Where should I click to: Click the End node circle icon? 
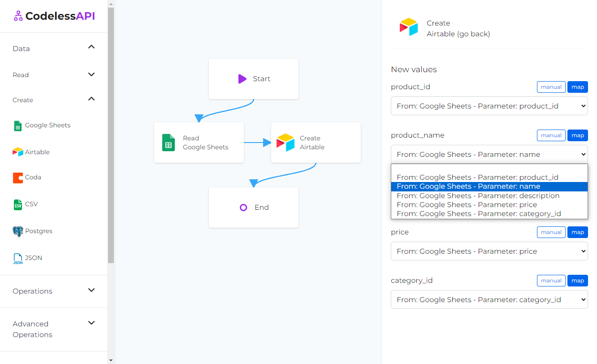coord(243,208)
